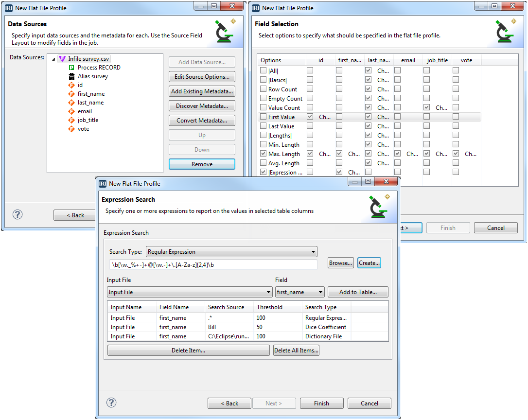Click the field icon beside last_name
This screenshot has width=528, height=420.
point(71,103)
